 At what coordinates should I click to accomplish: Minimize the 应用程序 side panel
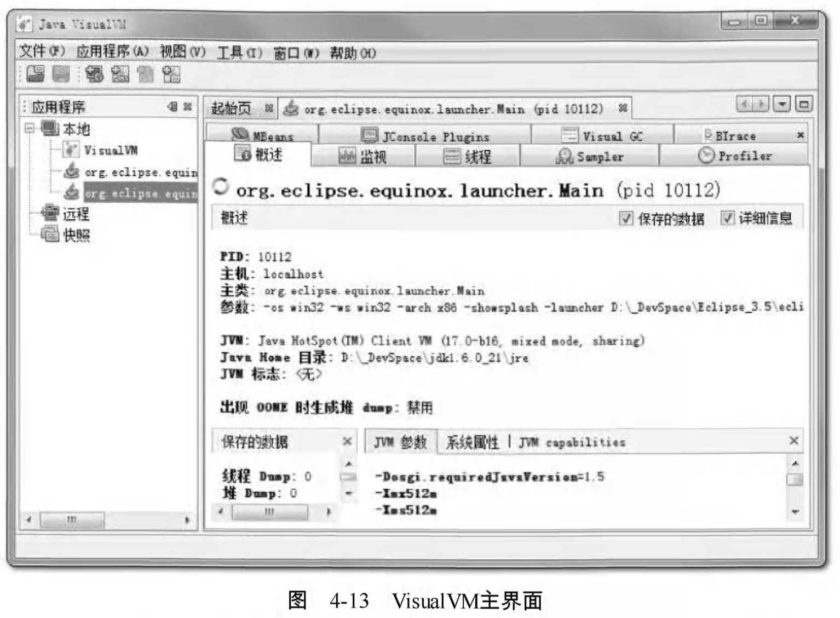pos(172,106)
